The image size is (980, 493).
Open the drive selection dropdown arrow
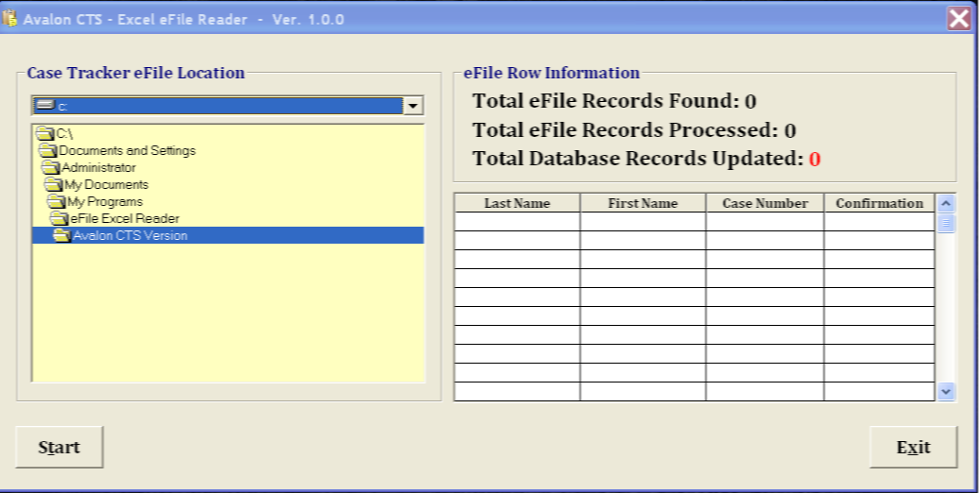tap(412, 106)
